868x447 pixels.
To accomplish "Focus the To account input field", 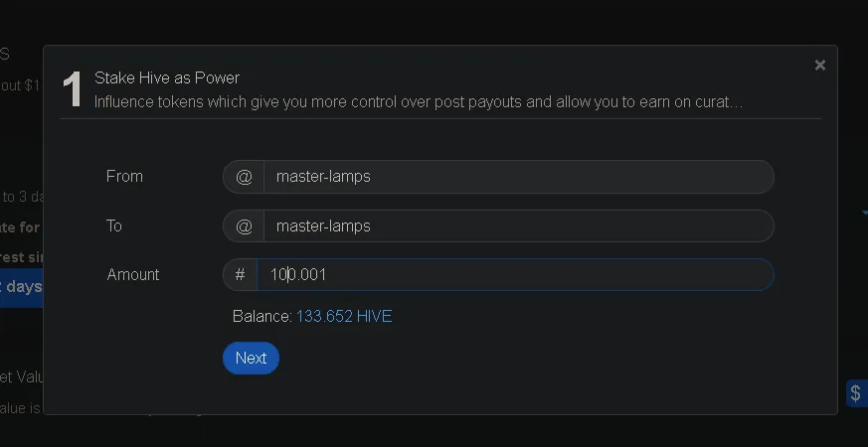I will 517,226.
